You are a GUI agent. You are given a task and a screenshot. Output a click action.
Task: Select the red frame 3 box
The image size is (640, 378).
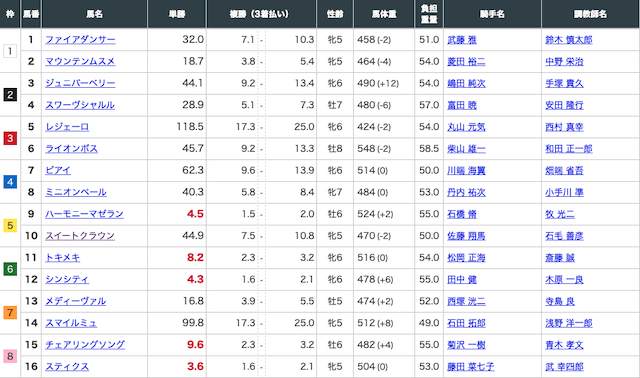coord(10,138)
